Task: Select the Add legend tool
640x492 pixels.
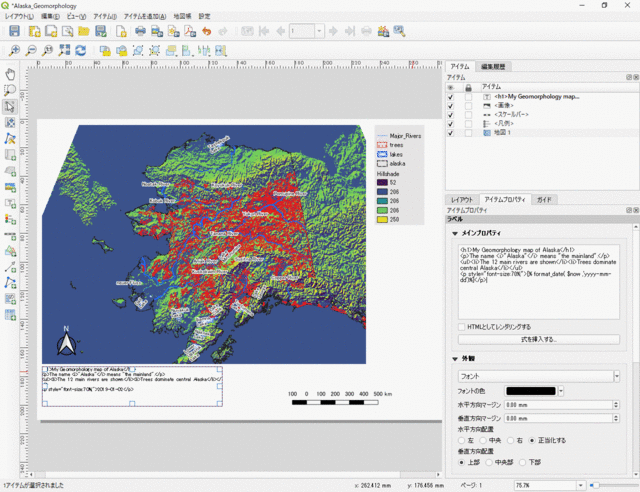Action: [10, 219]
